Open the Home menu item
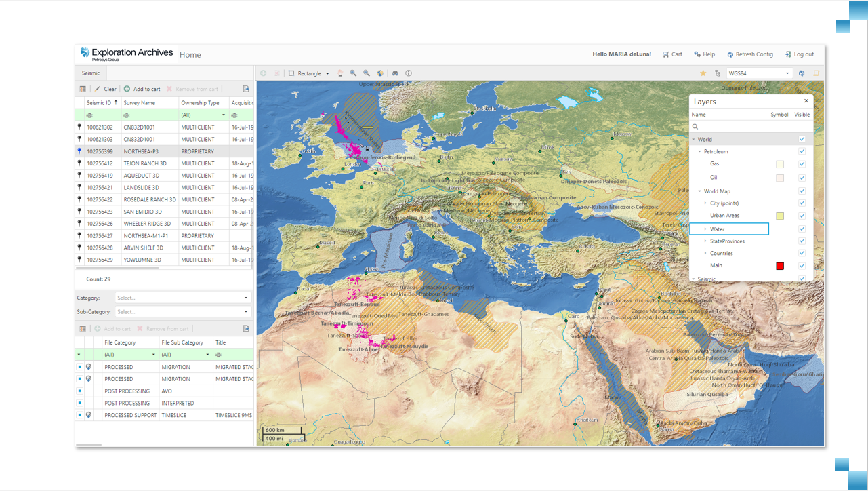Viewport: 868px width, 491px height. point(190,54)
